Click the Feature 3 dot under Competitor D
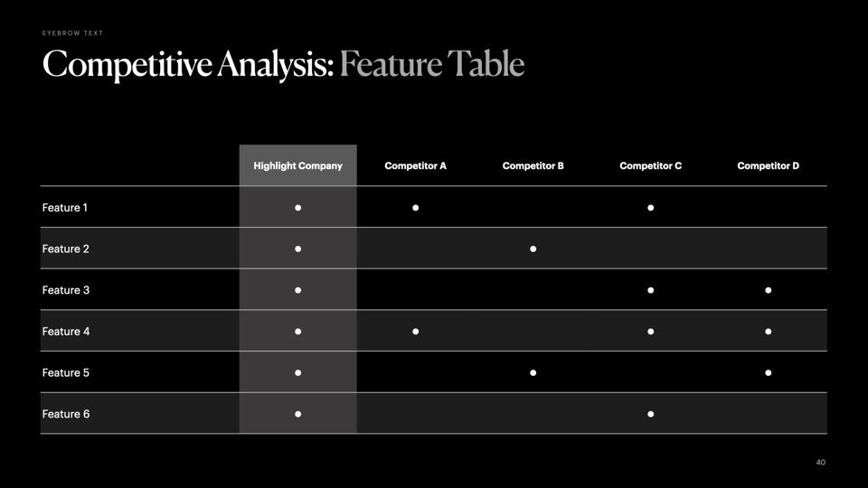Viewport: 868px width, 488px height. click(x=768, y=290)
